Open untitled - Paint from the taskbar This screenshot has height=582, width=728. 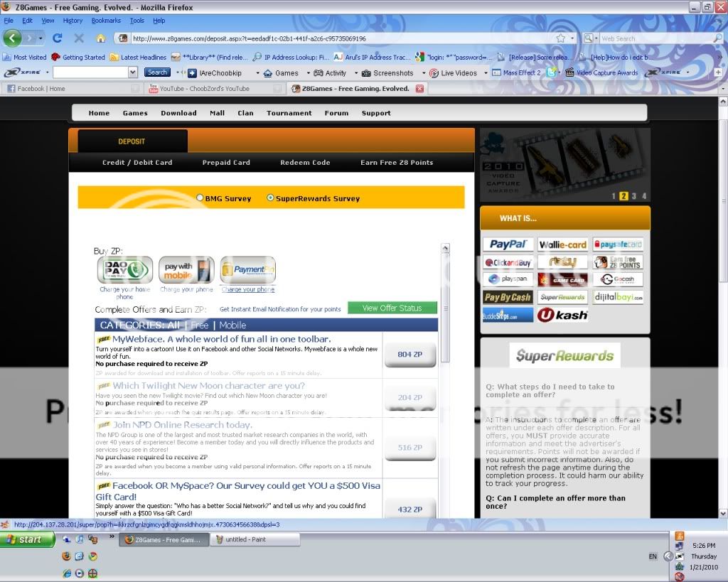[x=252, y=540]
